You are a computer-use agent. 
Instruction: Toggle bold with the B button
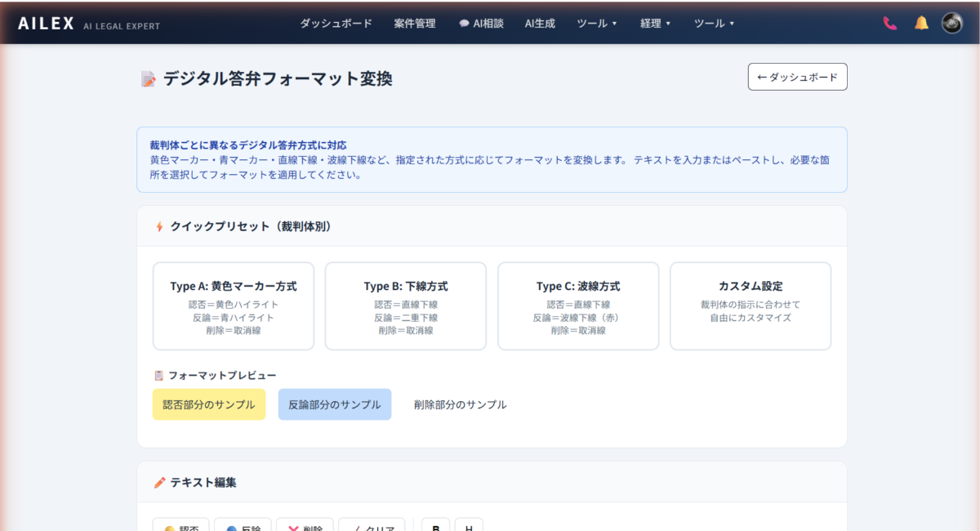(x=435, y=524)
